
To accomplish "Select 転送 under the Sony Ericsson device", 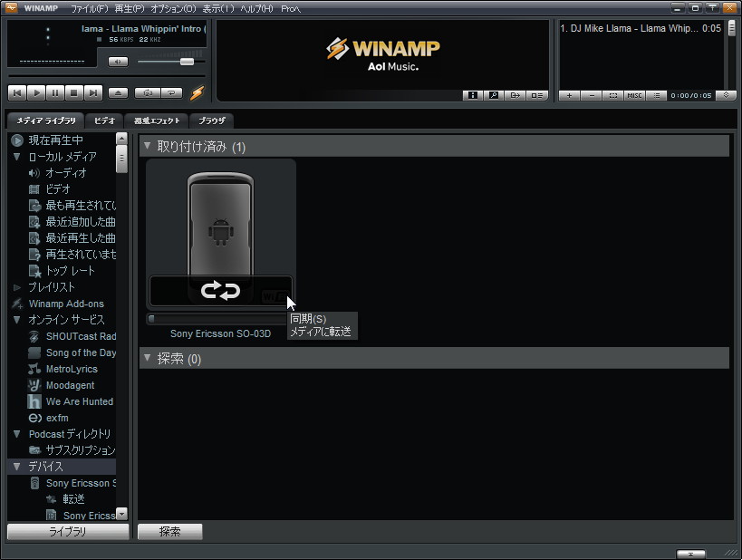I will coord(73,499).
